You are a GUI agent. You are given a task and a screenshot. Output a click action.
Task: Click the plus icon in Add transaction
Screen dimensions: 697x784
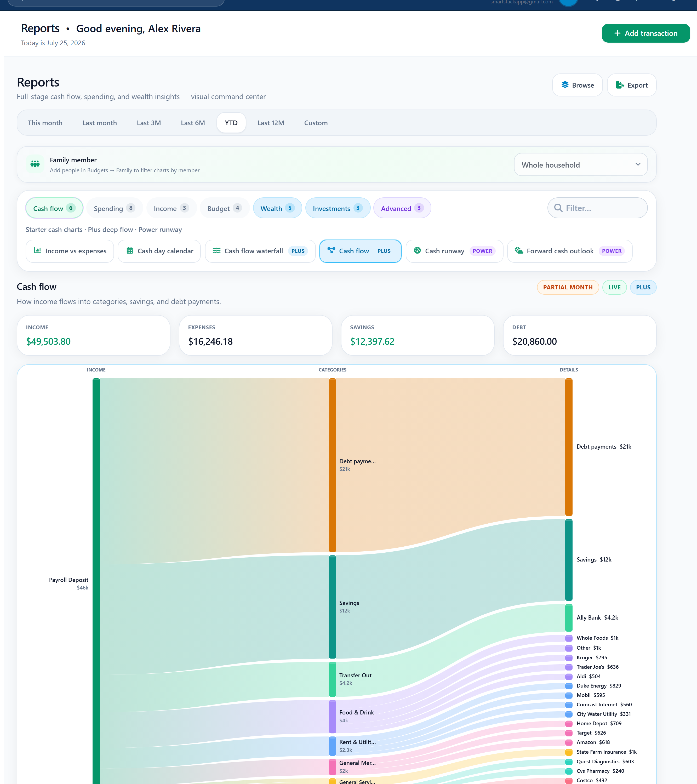click(617, 33)
